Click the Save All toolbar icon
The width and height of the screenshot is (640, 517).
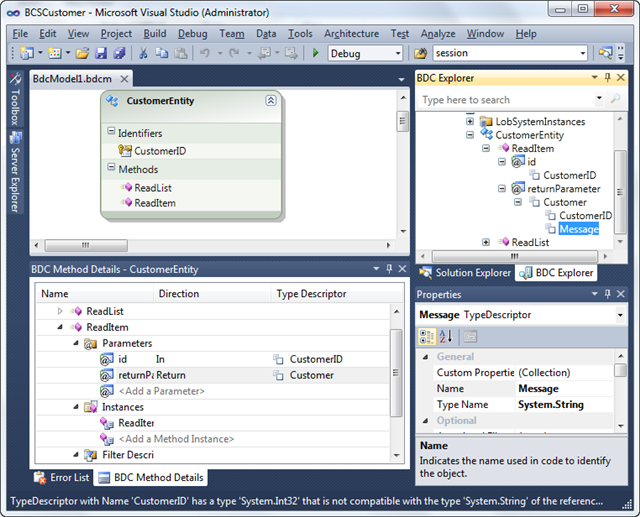click(119, 53)
